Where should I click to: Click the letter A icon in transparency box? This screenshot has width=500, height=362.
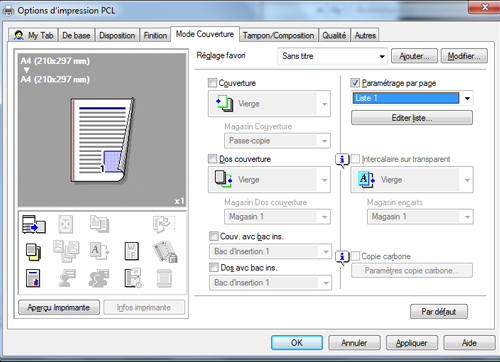click(366, 179)
